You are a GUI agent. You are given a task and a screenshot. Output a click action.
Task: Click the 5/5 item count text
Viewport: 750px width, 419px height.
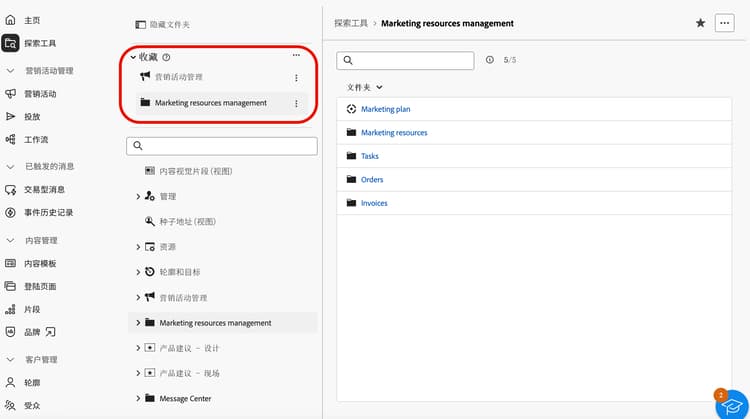click(x=509, y=60)
